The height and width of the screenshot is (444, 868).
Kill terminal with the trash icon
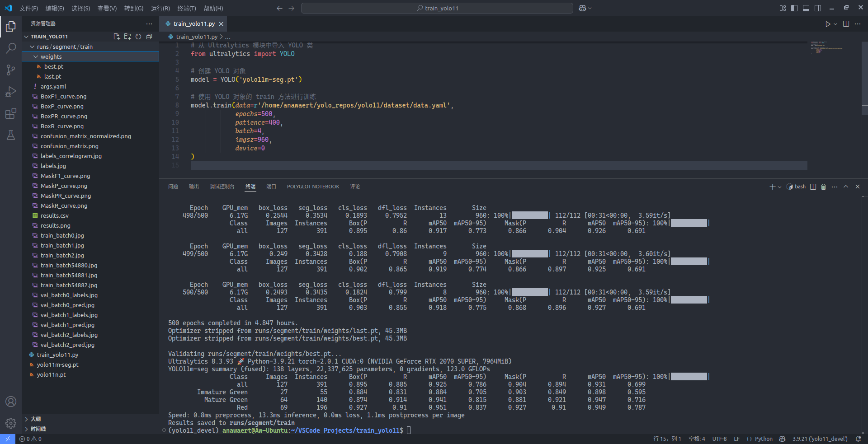(823, 187)
